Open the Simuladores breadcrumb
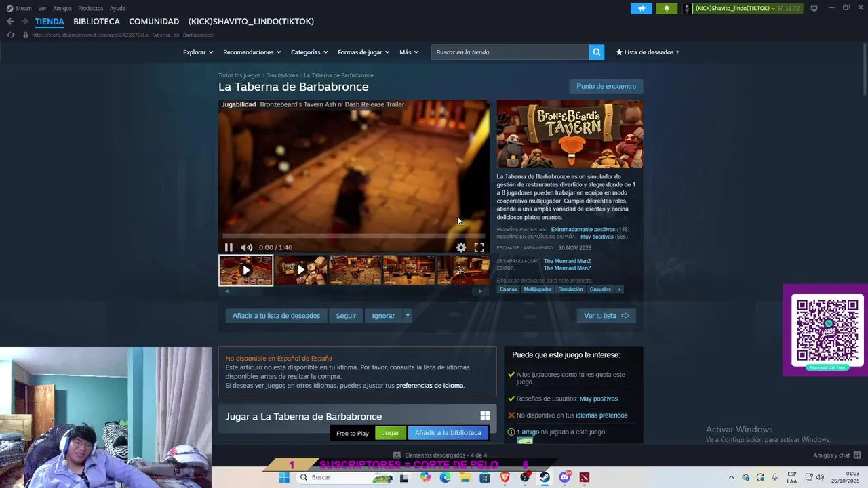The width and height of the screenshot is (868, 488). pyautogui.click(x=282, y=75)
